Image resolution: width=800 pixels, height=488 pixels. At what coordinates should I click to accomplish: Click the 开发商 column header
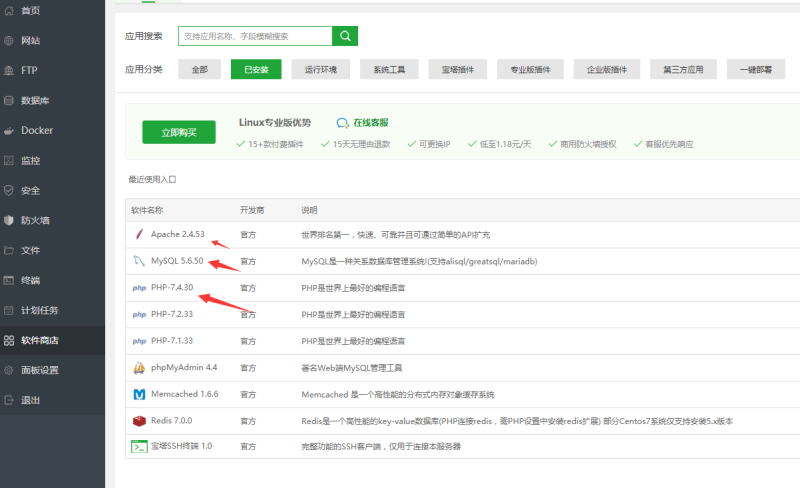[252, 210]
